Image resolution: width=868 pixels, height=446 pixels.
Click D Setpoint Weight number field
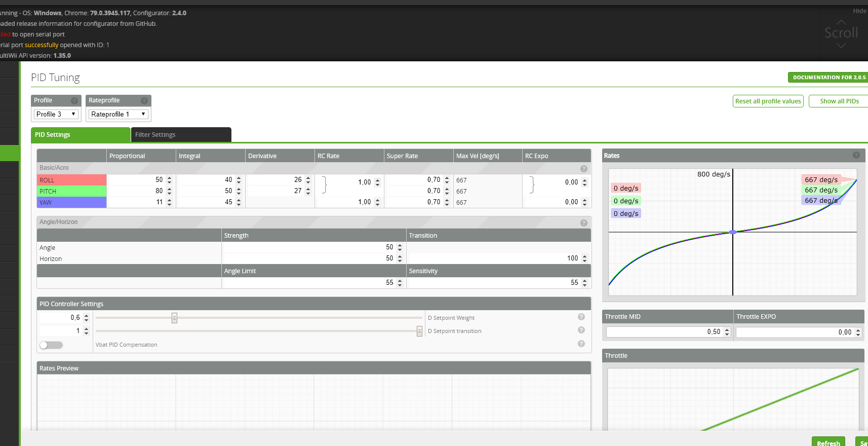pyautogui.click(x=64, y=318)
